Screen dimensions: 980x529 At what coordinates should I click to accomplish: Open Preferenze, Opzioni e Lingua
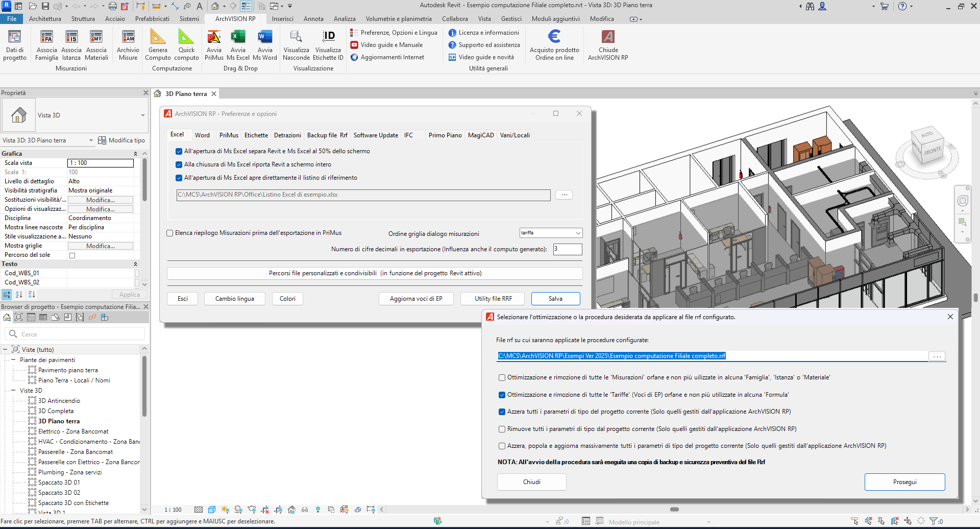point(394,33)
